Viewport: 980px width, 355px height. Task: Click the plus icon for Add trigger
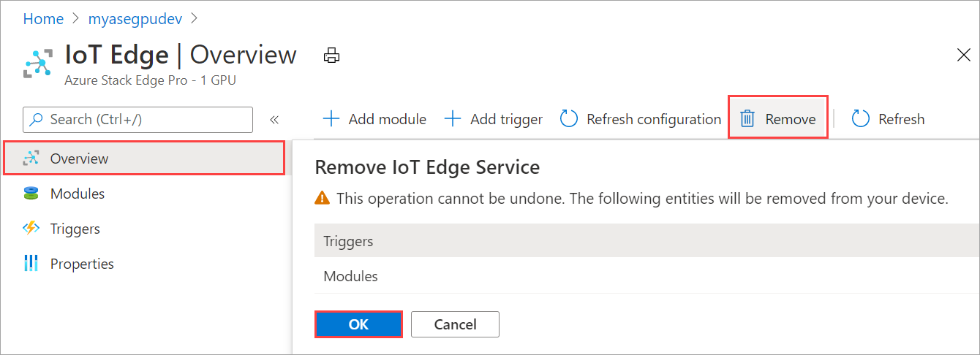(x=453, y=119)
